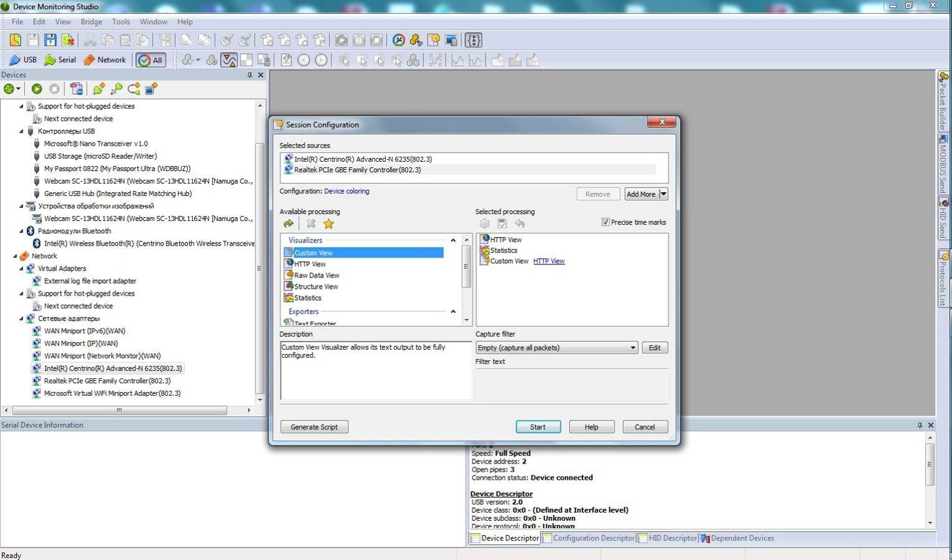The width and height of the screenshot is (952, 560).
Task: Collapse the Virtual Adapters tree node
Action: 21,269
